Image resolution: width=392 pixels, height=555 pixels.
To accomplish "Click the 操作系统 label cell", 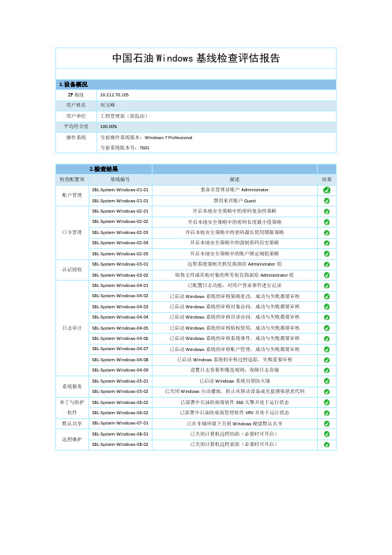I will tap(76, 142).
